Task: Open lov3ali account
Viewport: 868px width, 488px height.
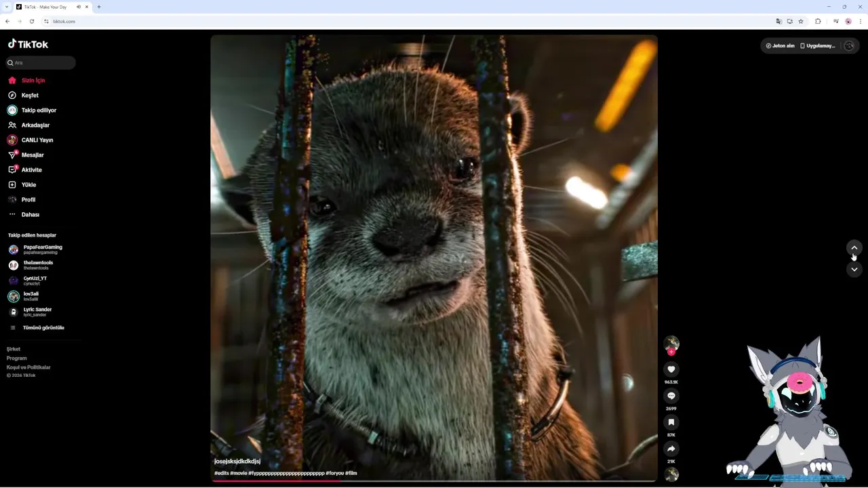Action: click(x=24, y=296)
